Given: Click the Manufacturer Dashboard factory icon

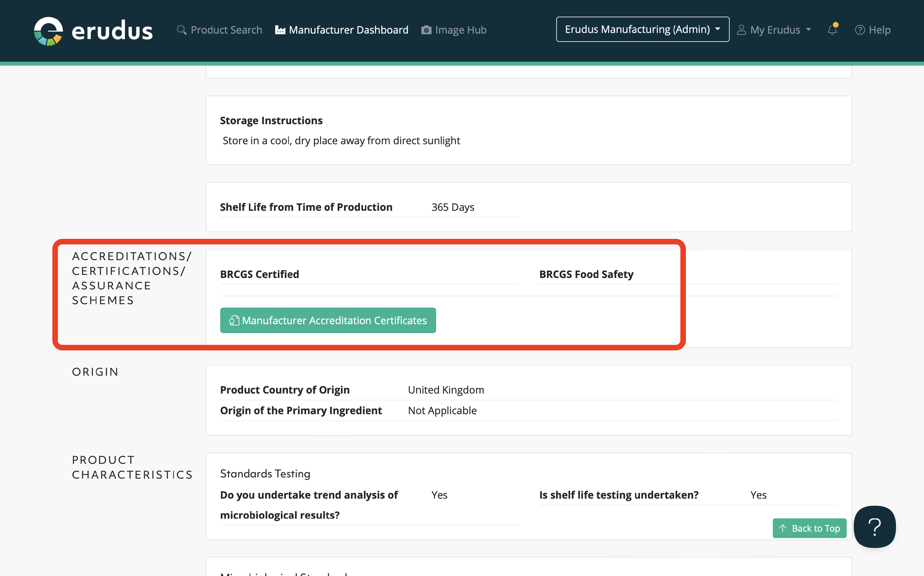Looking at the screenshot, I should (x=280, y=30).
